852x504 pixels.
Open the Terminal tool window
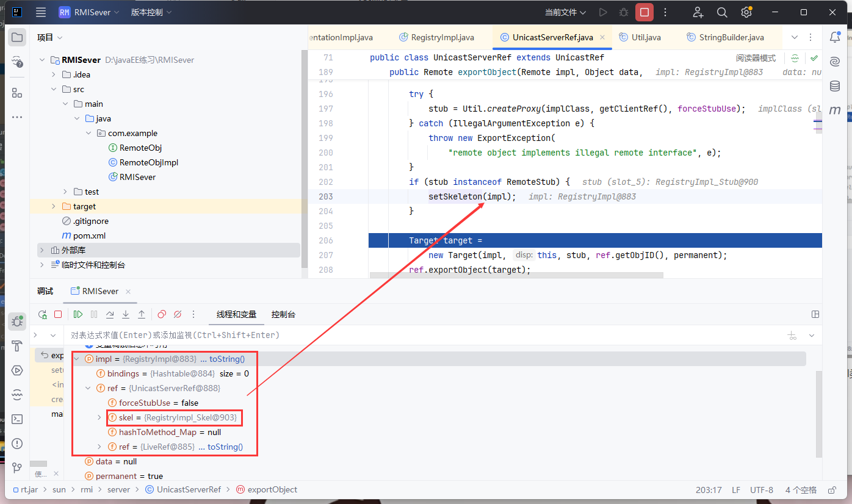point(17,419)
